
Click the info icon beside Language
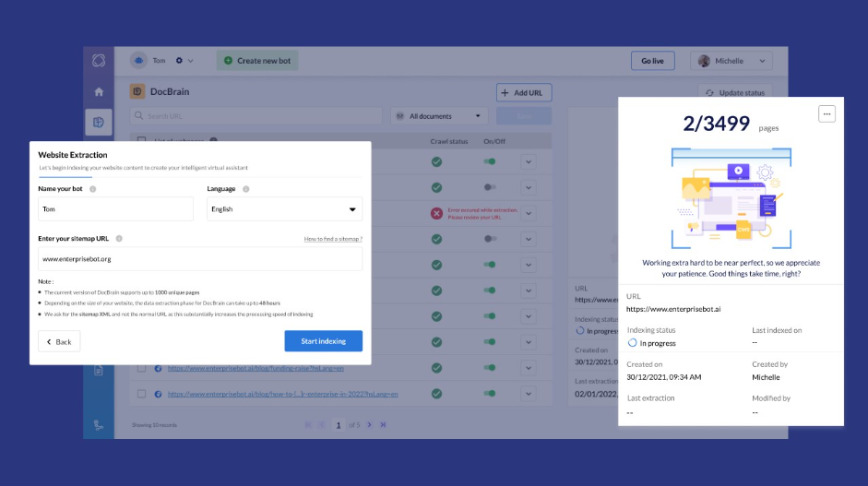pyautogui.click(x=245, y=189)
